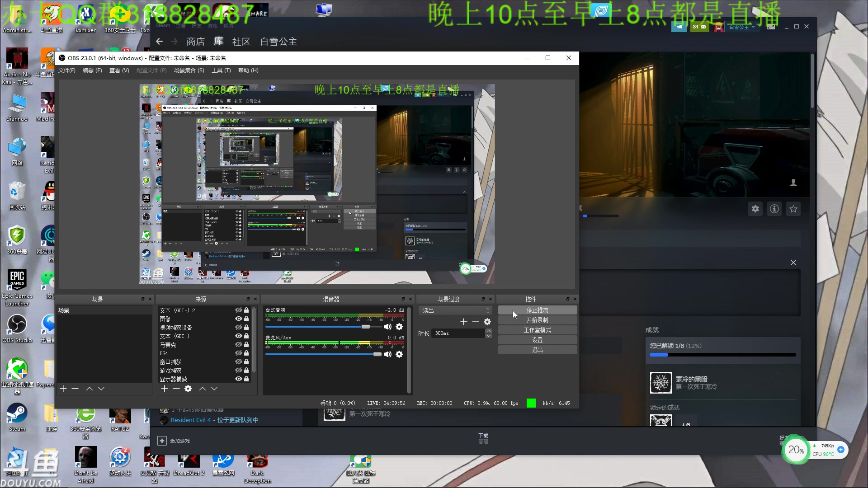
Task: Add a new scene with the plus icon in Scenes panel
Action: [63, 389]
